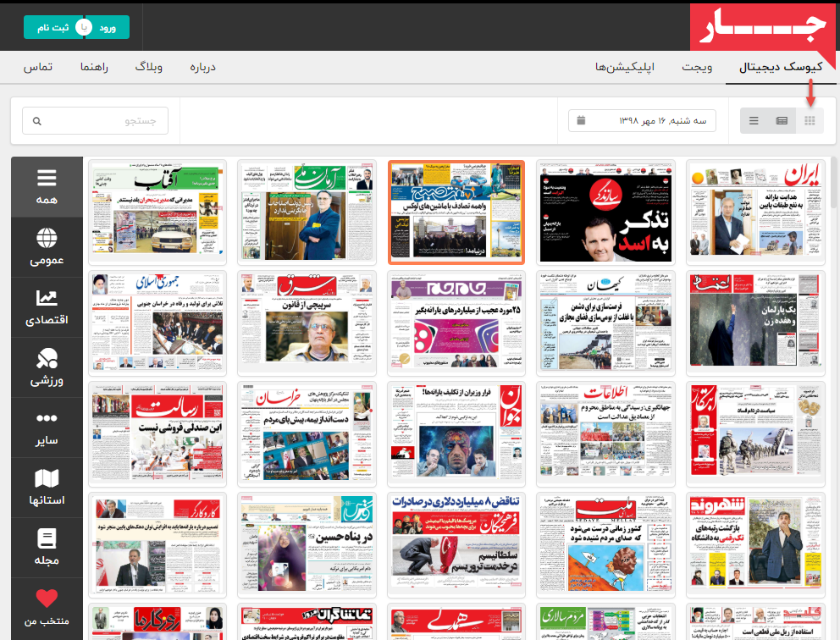
Task: Filter by عمومی globe category
Action: point(47,247)
